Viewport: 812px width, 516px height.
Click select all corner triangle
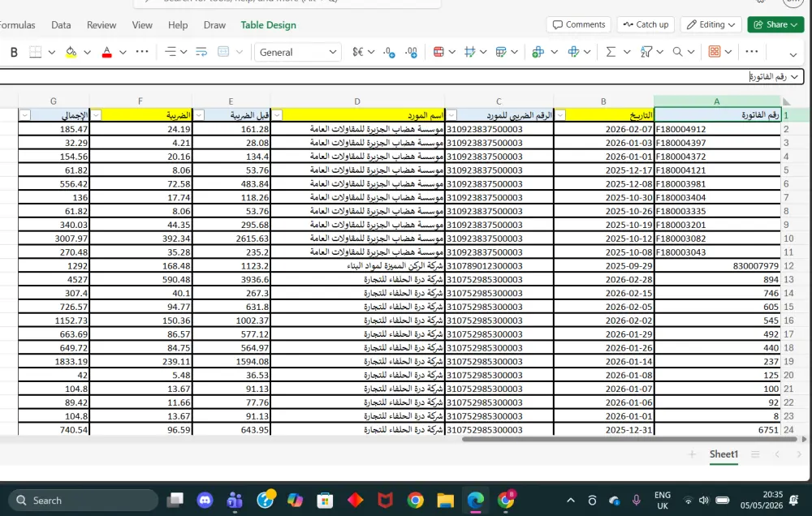point(787,101)
